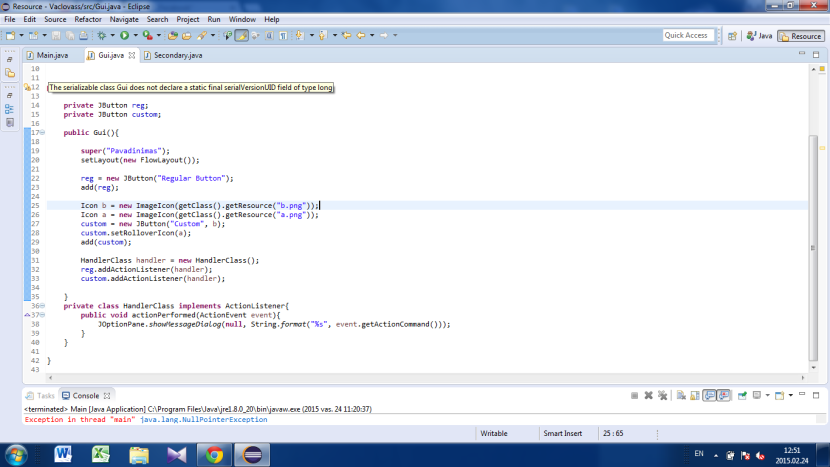Open the Run button dropdown arrow
830x467 pixels.
(135, 36)
